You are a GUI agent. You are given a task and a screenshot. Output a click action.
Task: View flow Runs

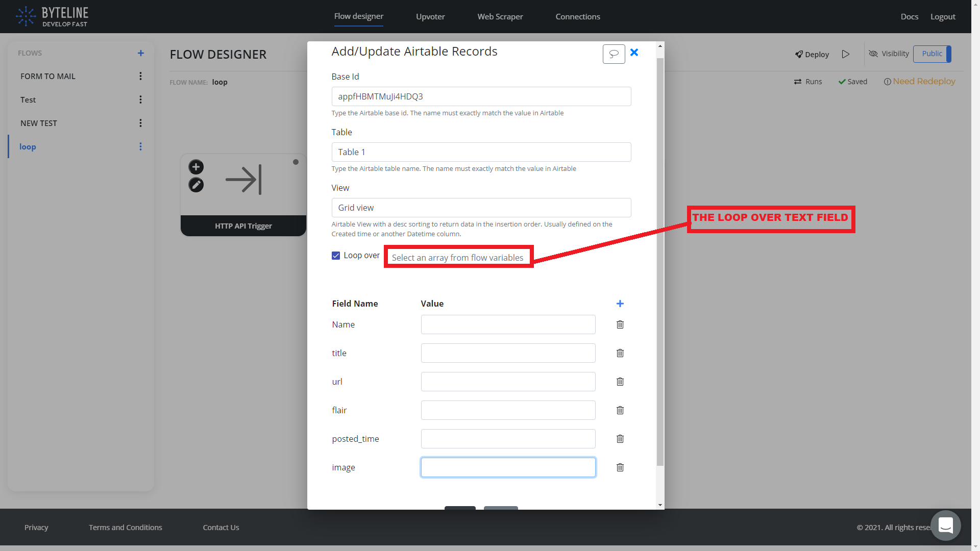tap(808, 82)
